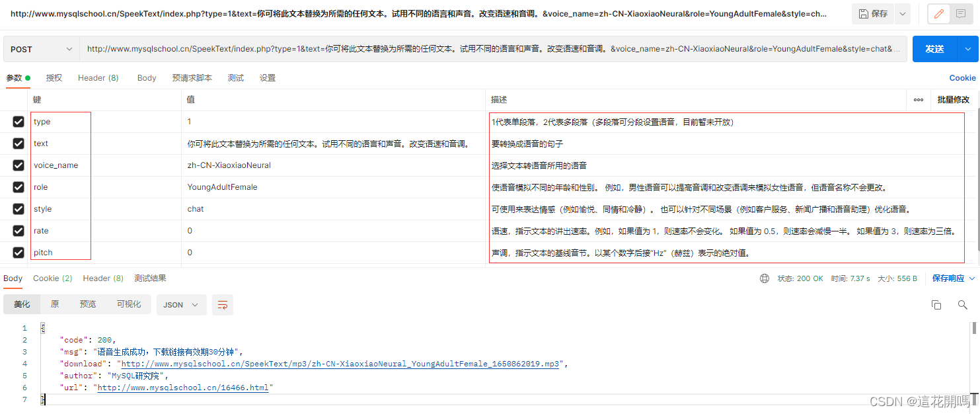Open the Header (8) request tab

coord(98,78)
